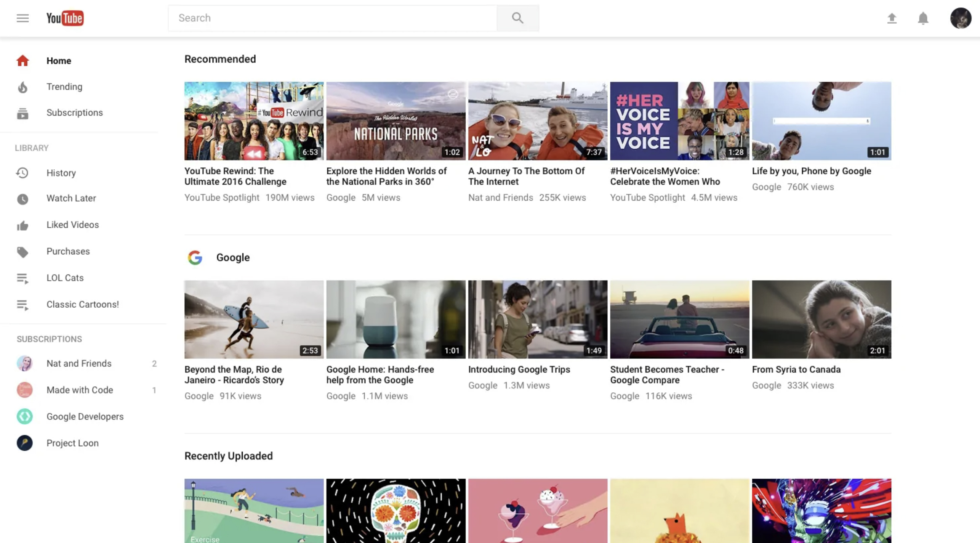Image resolution: width=980 pixels, height=543 pixels.
Task: Click the Purchases tag icon
Action: (x=22, y=252)
